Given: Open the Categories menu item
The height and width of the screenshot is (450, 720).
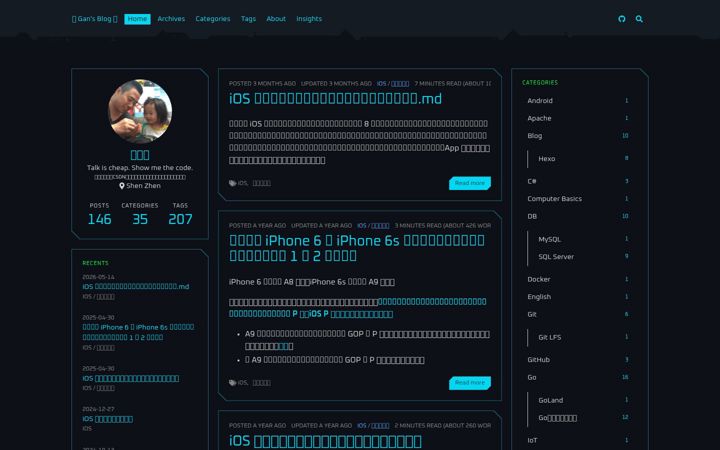Looking at the screenshot, I should (213, 19).
